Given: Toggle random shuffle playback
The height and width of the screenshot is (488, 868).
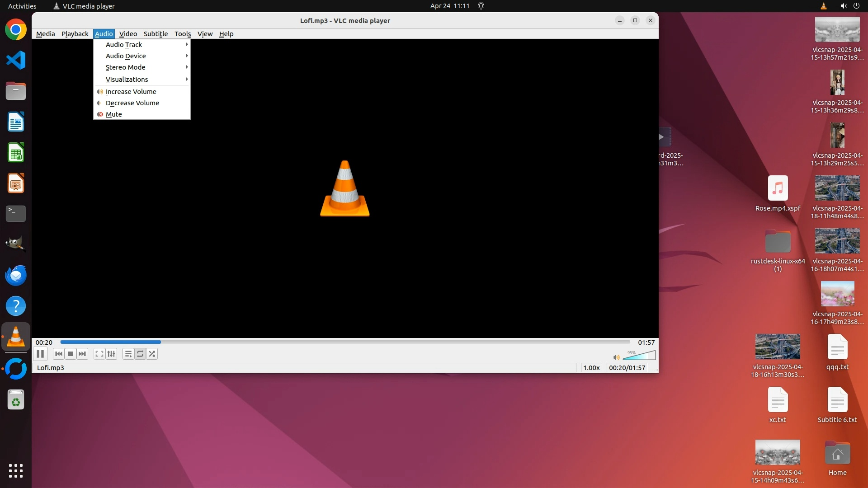Looking at the screenshot, I should pos(152,354).
